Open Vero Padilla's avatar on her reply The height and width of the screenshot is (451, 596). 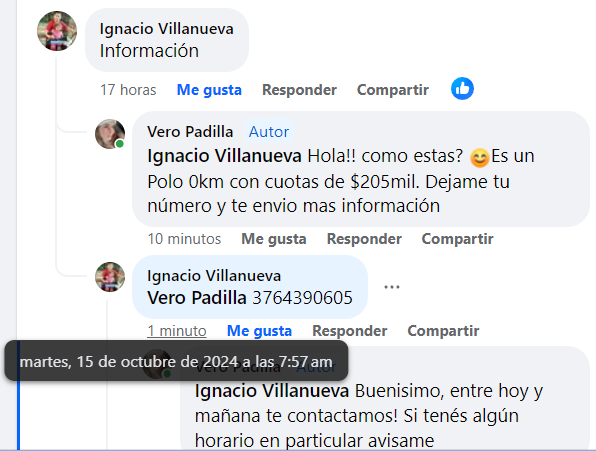coord(110,134)
